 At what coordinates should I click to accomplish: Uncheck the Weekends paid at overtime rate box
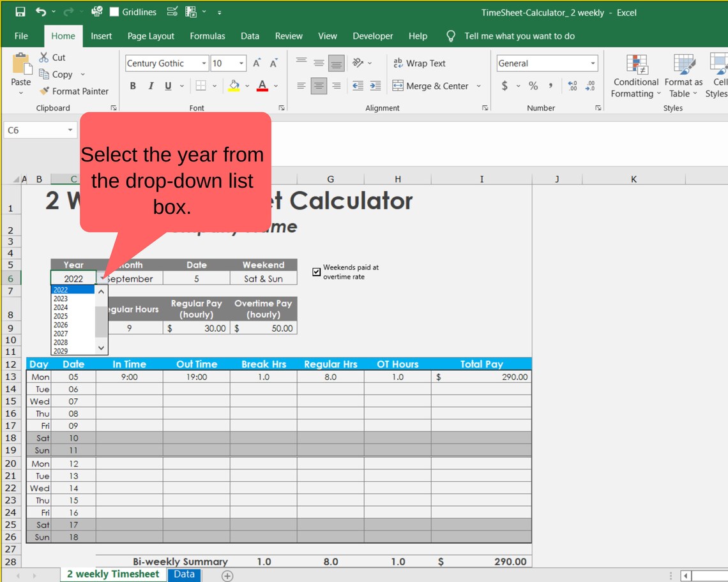click(316, 272)
